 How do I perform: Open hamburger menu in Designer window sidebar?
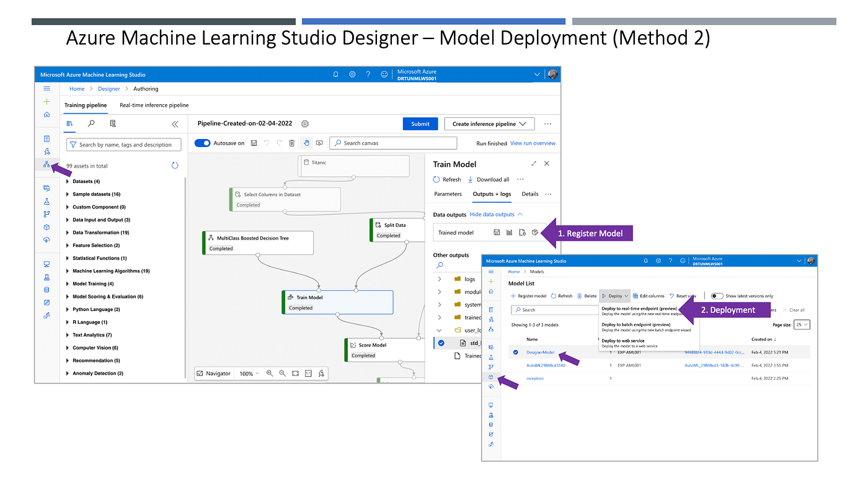pyautogui.click(x=46, y=89)
